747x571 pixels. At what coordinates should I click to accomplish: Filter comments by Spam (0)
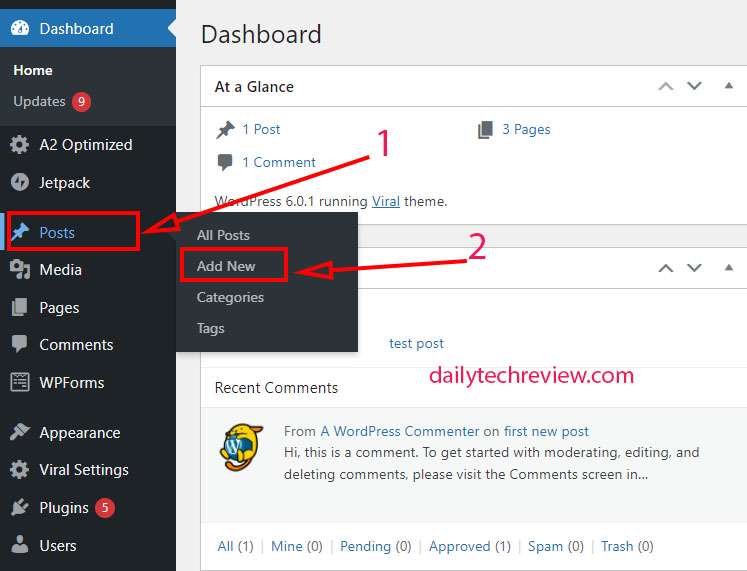555,546
